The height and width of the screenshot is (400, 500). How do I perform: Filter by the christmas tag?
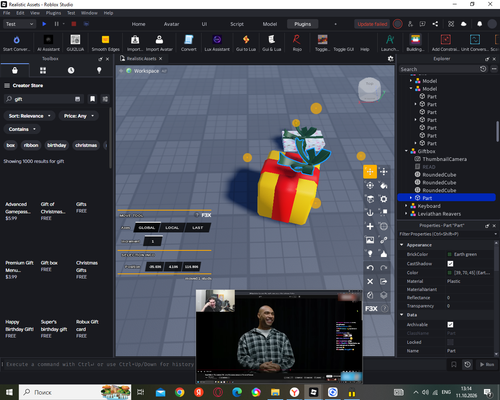coord(86,145)
